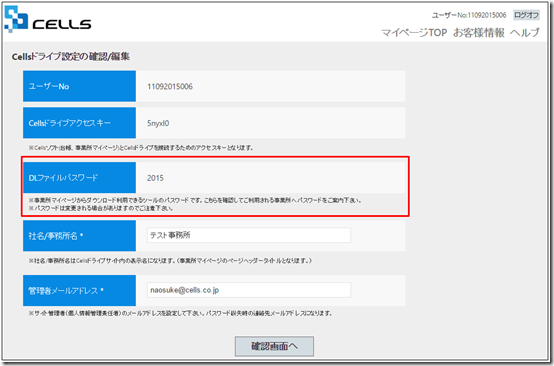This screenshot has width=554, height=366.
Task: Click the 社名/事務所名 input field
Action: [249, 235]
